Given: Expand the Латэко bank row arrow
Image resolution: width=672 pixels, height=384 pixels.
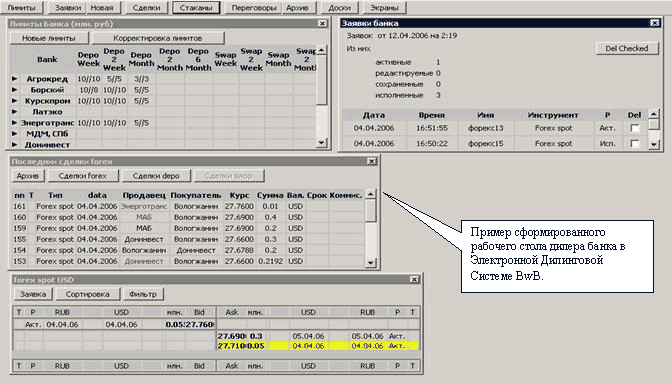Looking at the screenshot, I should 15,112.
